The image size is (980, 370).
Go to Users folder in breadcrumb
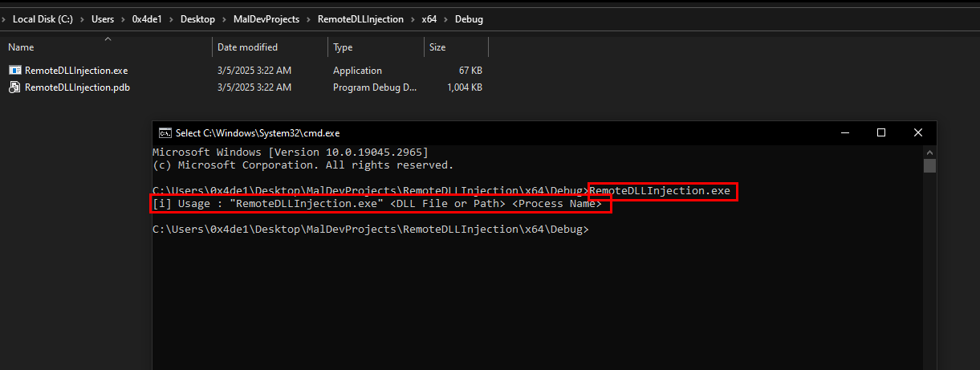(104, 19)
